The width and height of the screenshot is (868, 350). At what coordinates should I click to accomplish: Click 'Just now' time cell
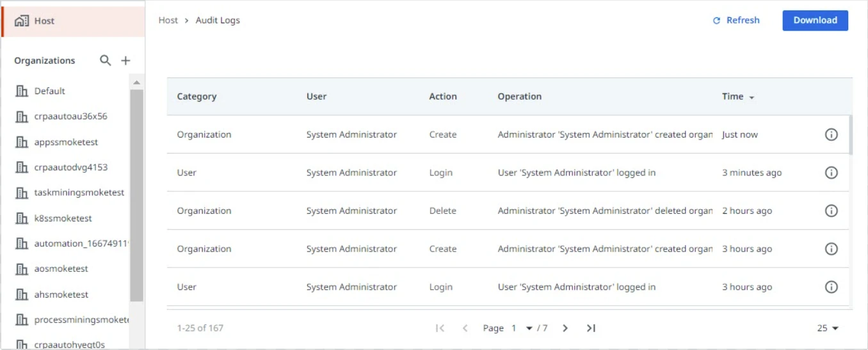click(x=740, y=134)
